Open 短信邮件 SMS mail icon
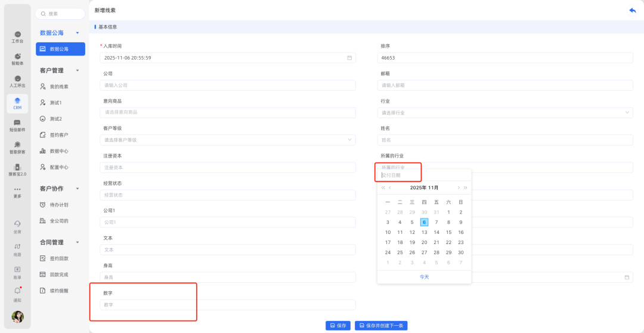The width and height of the screenshot is (644, 333). [17, 125]
